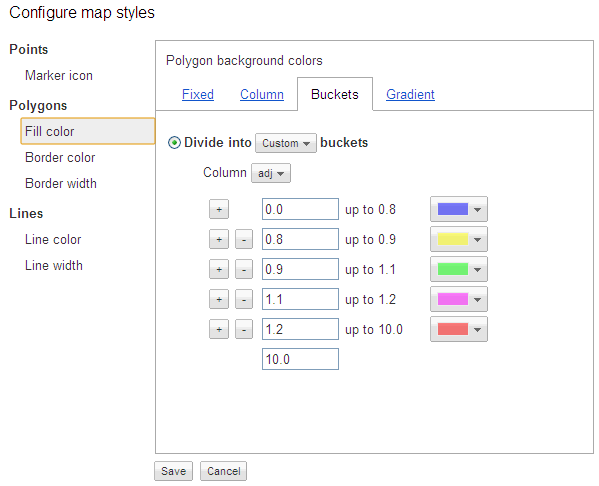
Task: Remove the 1.1 bucket row
Action: coord(244,299)
